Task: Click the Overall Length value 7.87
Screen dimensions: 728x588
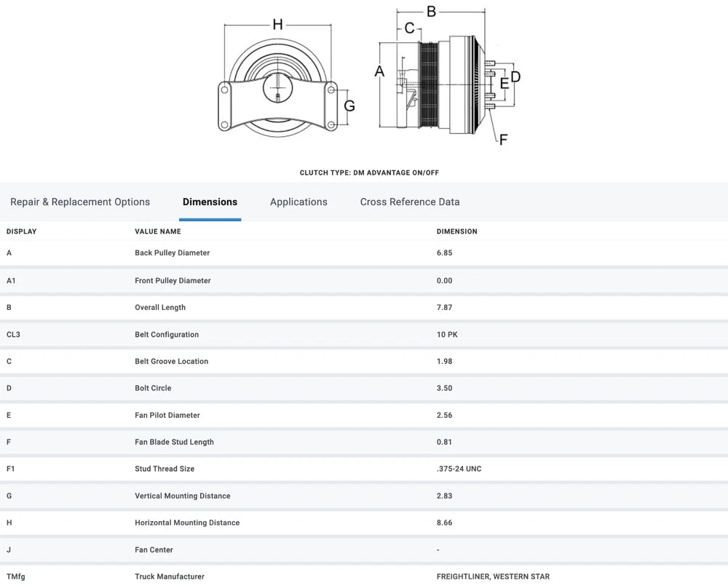Action: point(444,308)
